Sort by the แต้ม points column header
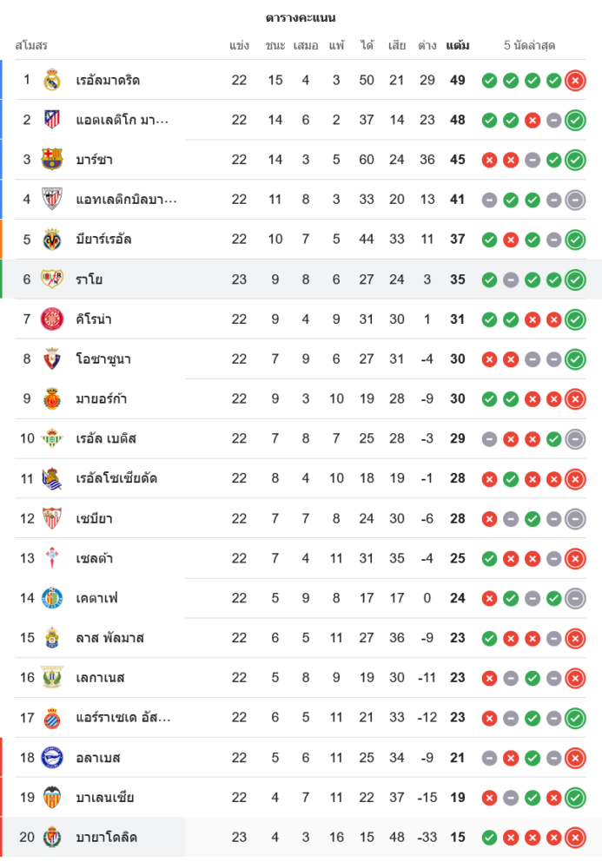 coord(458,45)
